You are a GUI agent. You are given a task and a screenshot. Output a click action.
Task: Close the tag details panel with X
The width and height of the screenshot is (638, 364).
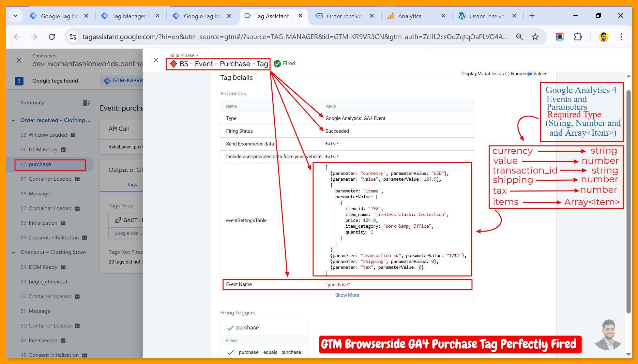pyautogui.click(x=156, y=60)
